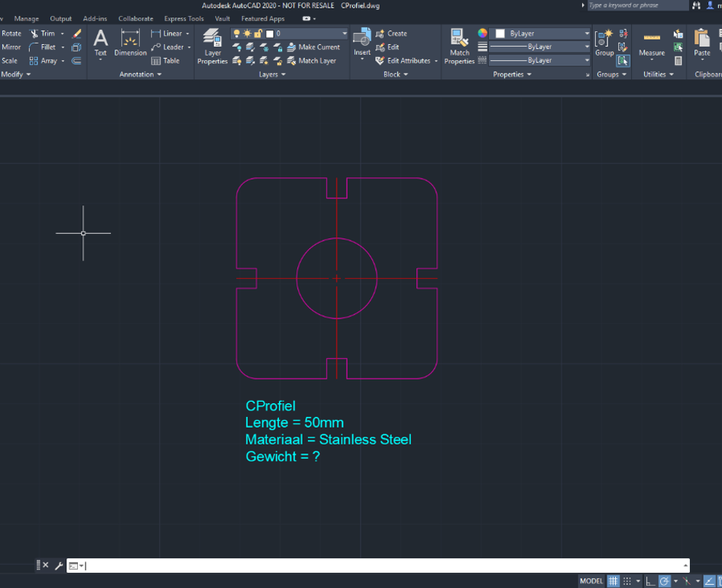The width and height of the screenshot is (722, 588).
Task: Click the command line input field
Action: (x=382, y=566)
